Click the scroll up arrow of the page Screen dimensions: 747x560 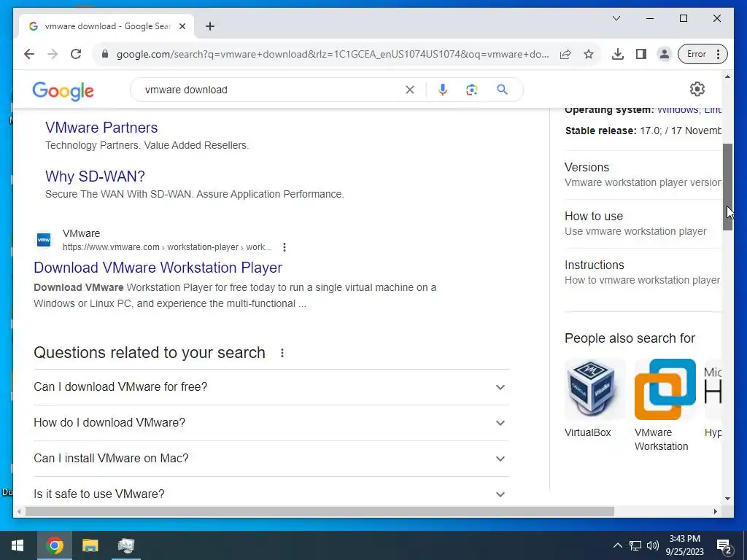point(727,76)
